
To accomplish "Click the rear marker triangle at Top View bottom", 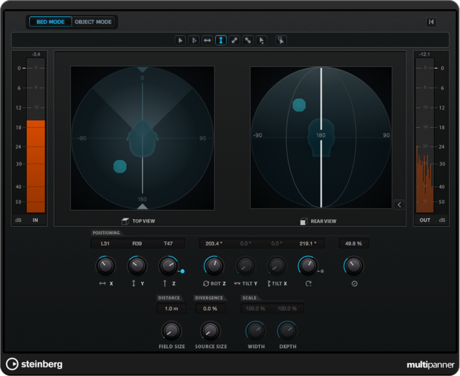I will tap(142, 207).
